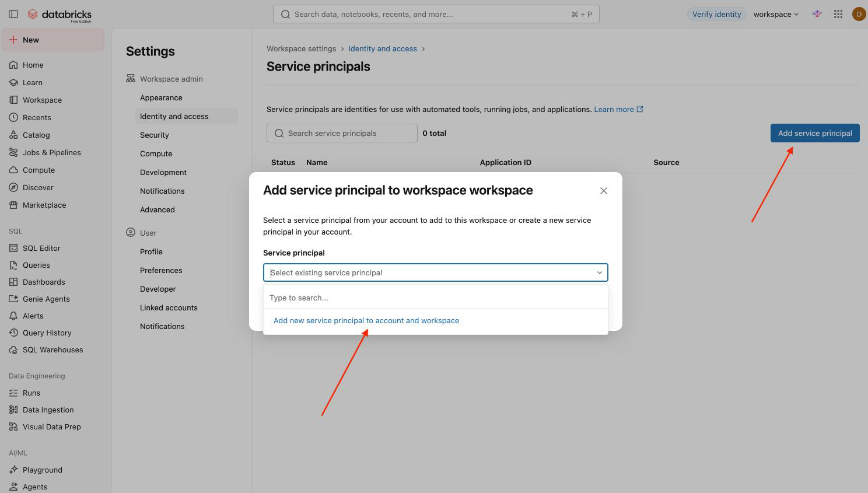Click the Verify identity button
Image resolution: width=868 pixels, height=493 pixels.
coord(716,14)
